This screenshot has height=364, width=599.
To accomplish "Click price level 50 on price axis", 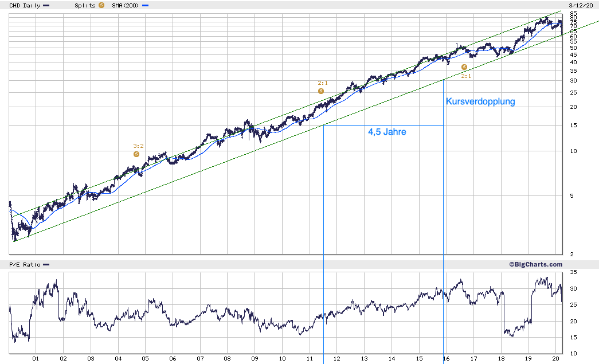I will coord(573,48).
